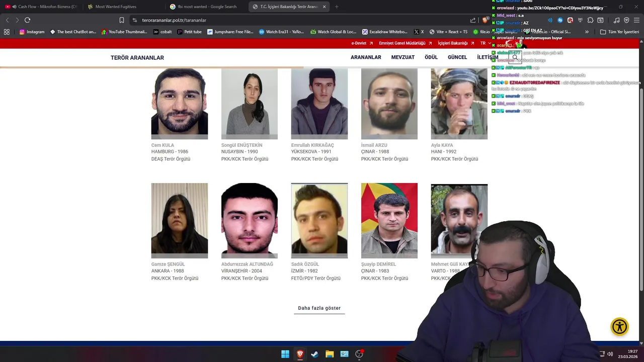Open the Abdurrezzak ALTUNDAĞ photo card
Image resolution: width=644 pixels, height=362 pixels.
point(250,221)
